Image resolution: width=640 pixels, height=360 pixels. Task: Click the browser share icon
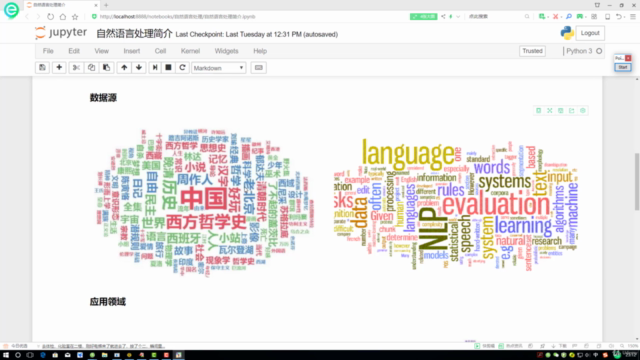point(443,17)
